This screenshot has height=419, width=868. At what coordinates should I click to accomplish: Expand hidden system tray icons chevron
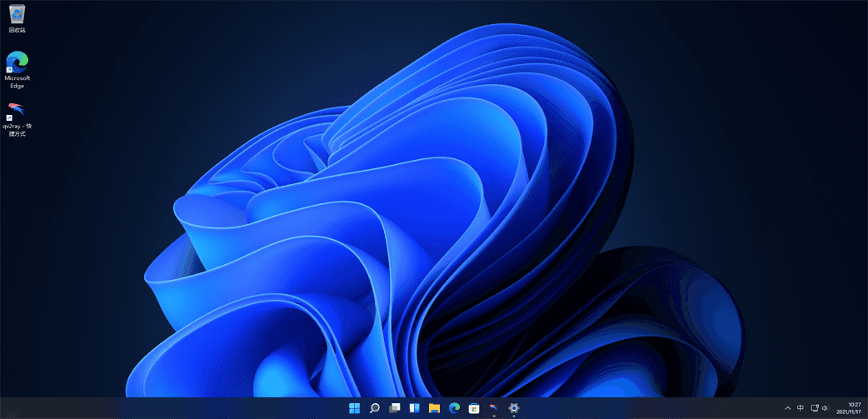coord(787,408)
